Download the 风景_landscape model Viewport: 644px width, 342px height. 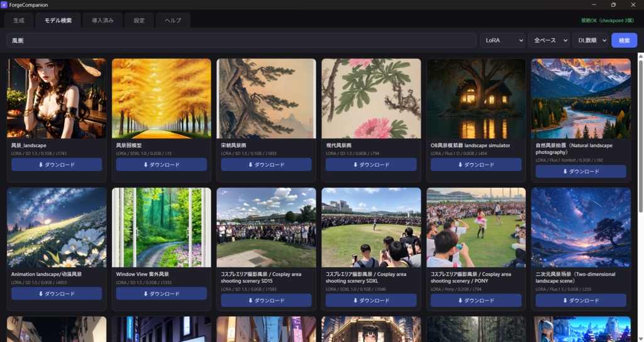(x=57, y=165)
